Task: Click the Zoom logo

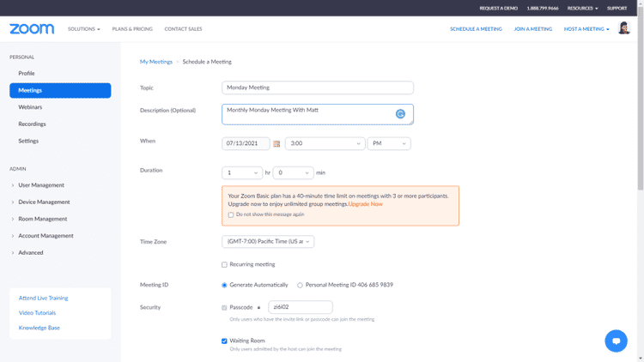Action: (x=32, y=29)
